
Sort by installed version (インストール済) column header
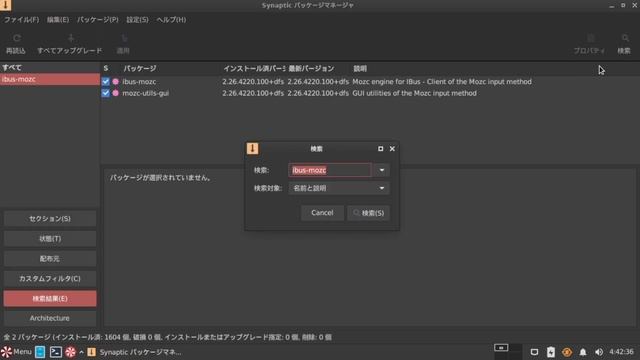[x=254, y=68]
